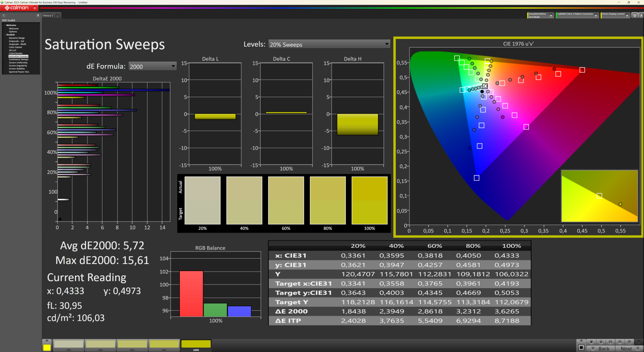644x352 pixels.
Task: Expand the Simulated Meter source dropdown
Action: click(551, 15)
